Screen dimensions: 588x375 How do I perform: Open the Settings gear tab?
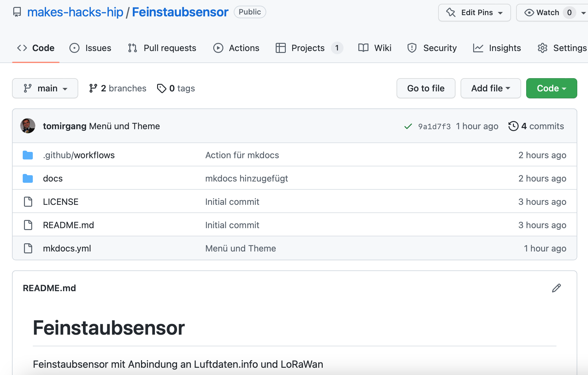(562, 48)
